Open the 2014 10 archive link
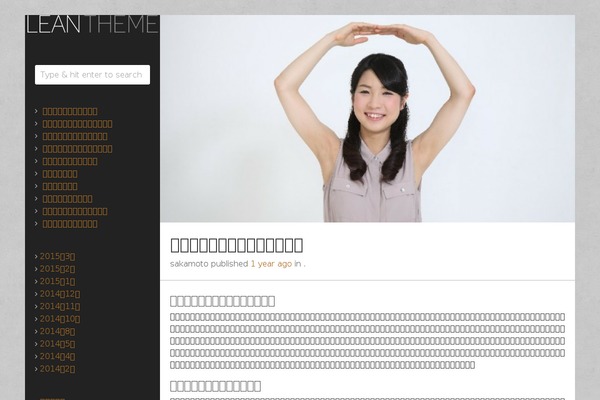Image resolution: width=600 pixels, height=400 pixels. 60,319
